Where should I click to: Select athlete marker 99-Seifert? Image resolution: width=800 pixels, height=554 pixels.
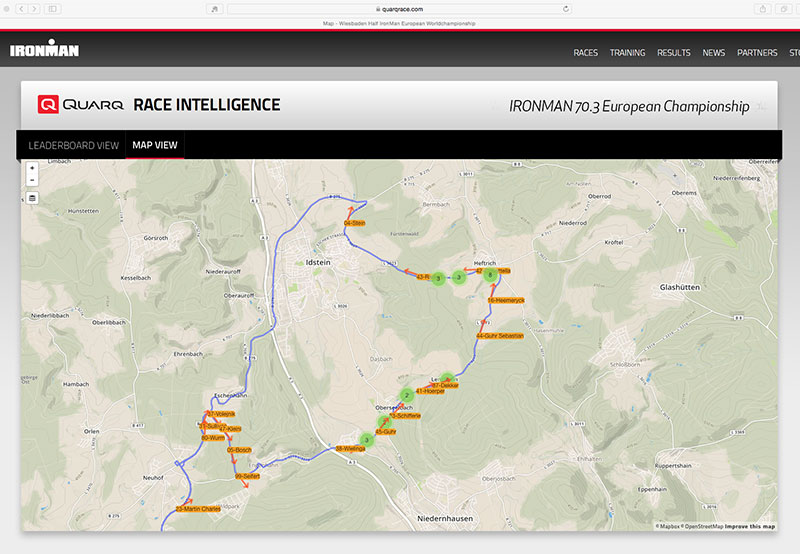[x=247, y=476]
